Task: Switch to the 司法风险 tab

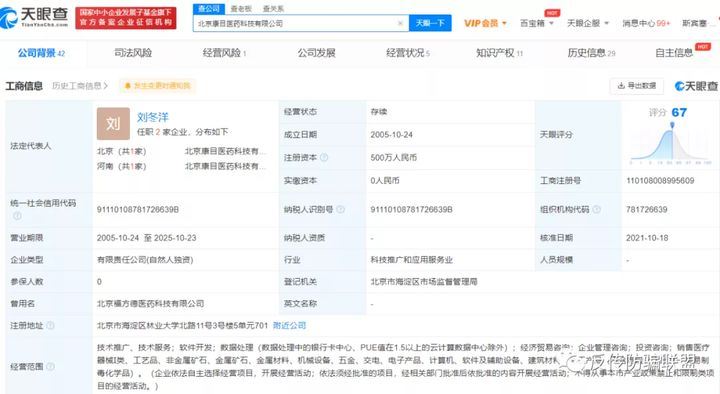Action: click(133, 53)
